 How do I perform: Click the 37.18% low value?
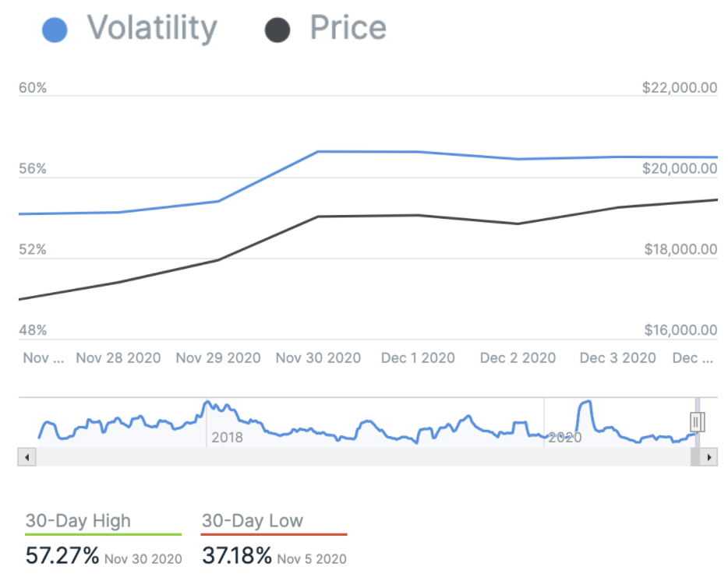pos(237,555)
